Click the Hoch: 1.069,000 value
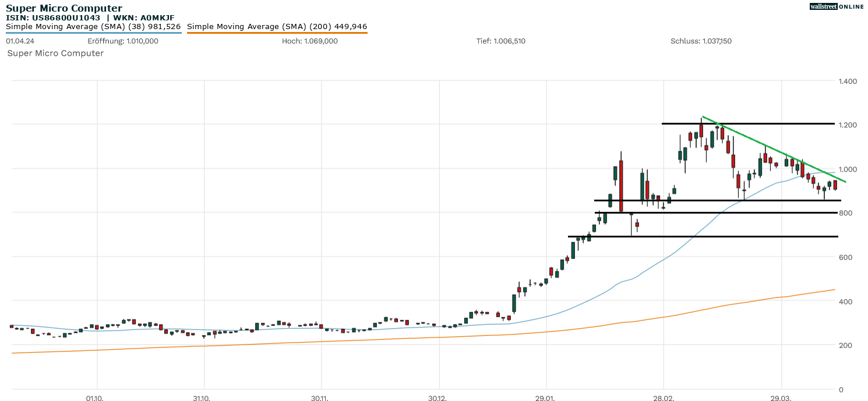The height and width of the screenshot is (401, 868). (x=309, y=41)
